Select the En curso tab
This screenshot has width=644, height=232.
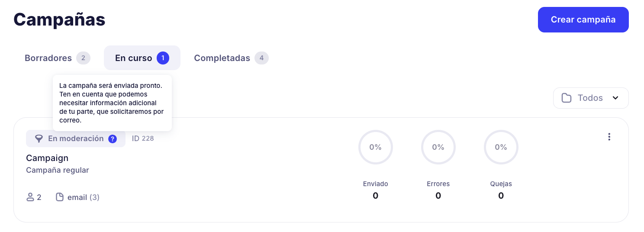134,58
